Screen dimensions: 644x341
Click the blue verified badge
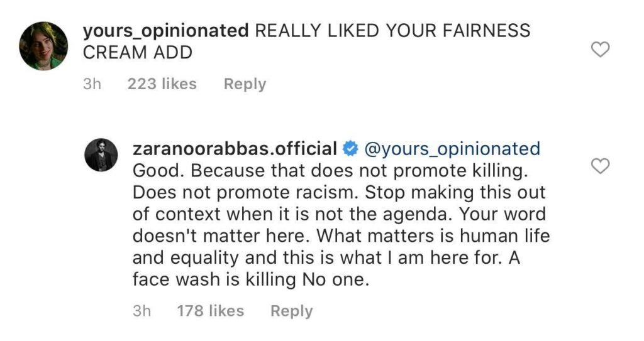pos(349,149)
